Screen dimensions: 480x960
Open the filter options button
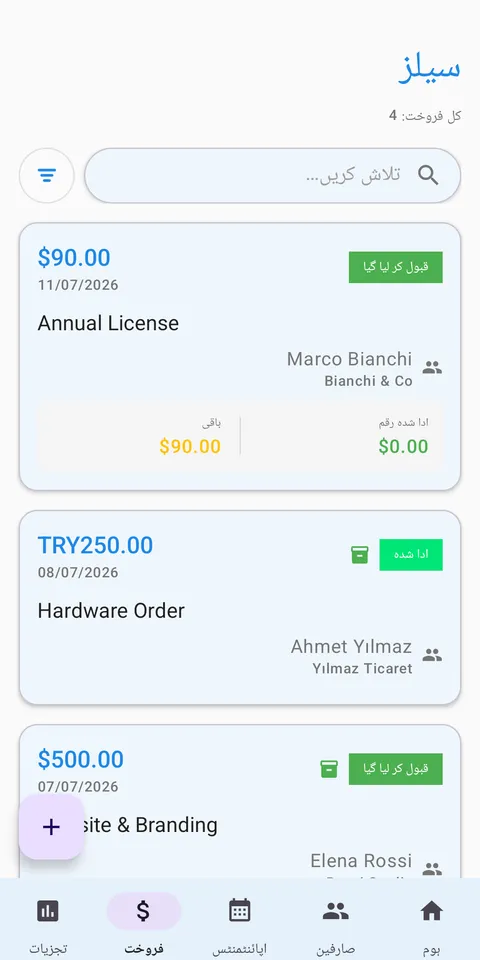point(47,176)
